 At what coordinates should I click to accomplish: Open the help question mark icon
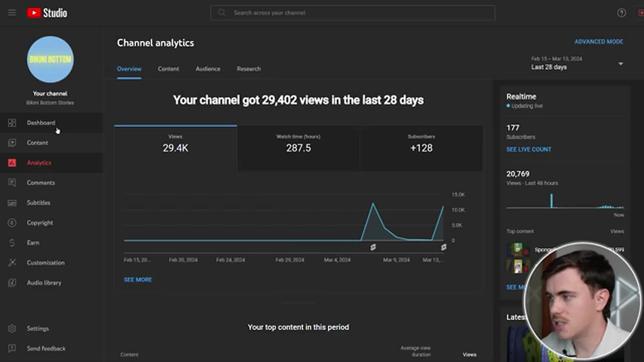621,13
